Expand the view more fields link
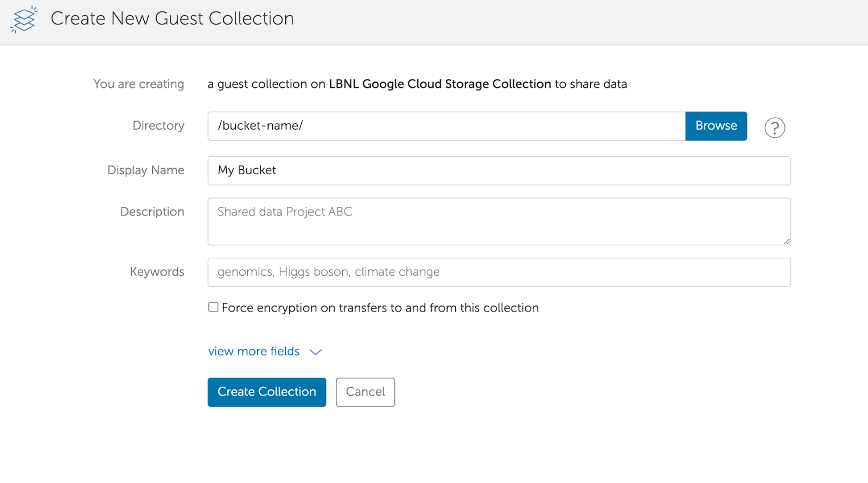This screenshot has height=483, width=868. [254, 352]
